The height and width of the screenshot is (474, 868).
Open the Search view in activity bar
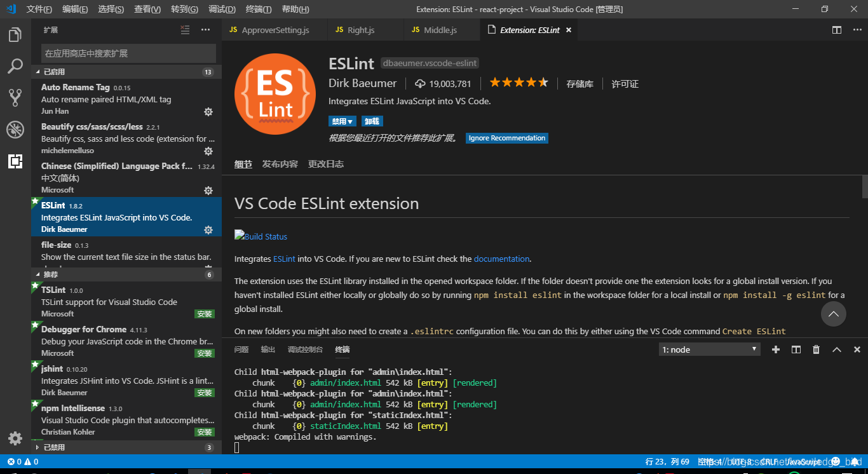(x=15, y=66)
